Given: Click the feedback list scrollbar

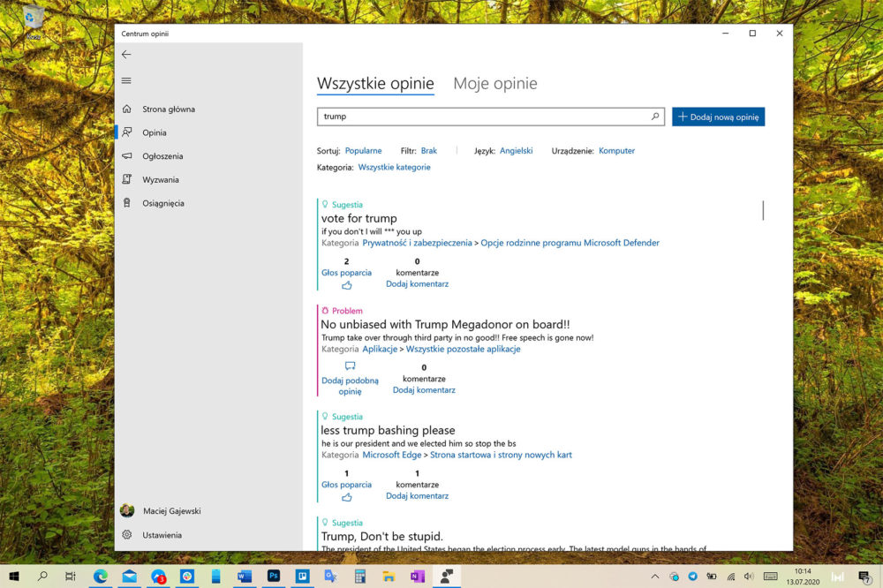Looking at the screenshot, I should [763, 210].
